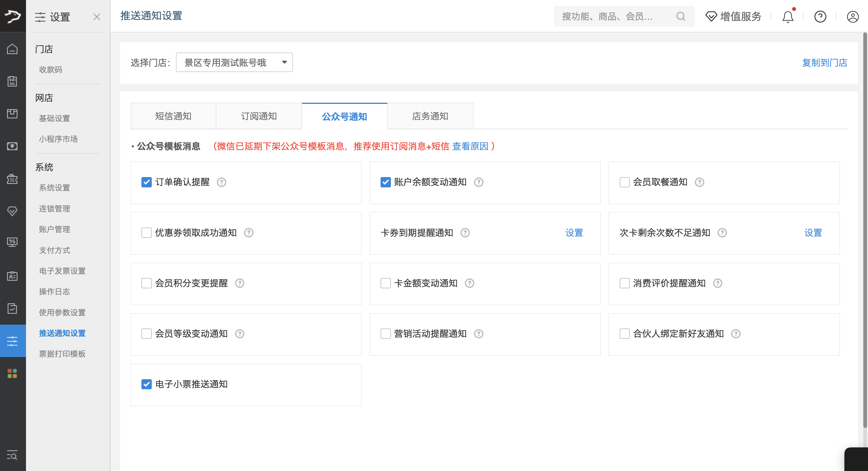This screenshot has width=868, height=471.
Task: Show help for 账户余额变动通知
Action: coord(479,182)
